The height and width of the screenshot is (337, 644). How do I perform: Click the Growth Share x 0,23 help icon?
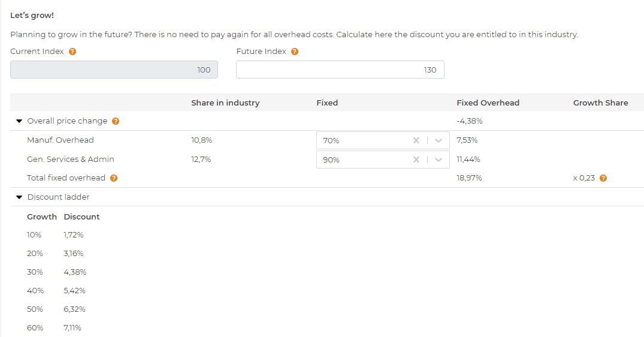pyautogui.click(x=603, y=178)
